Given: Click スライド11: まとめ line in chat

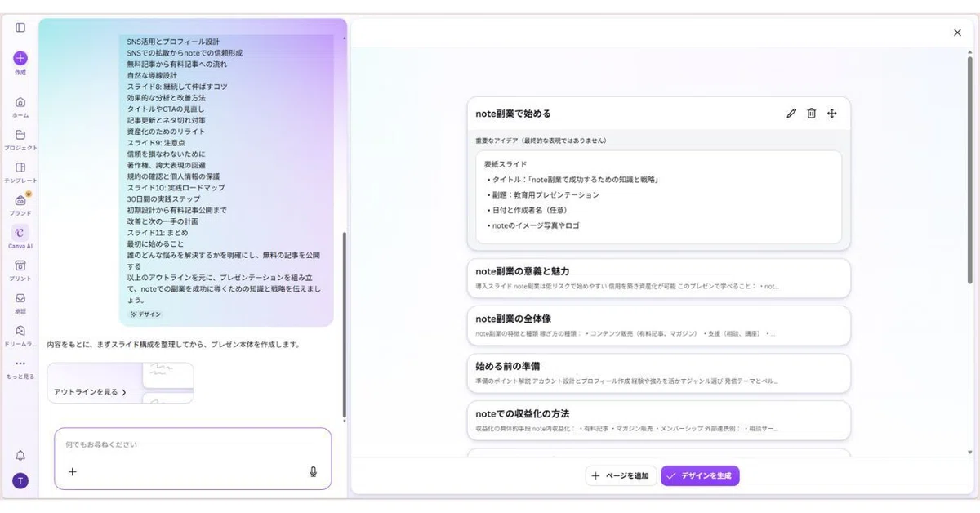Looking at the screenshot, I should coord(157,233).
